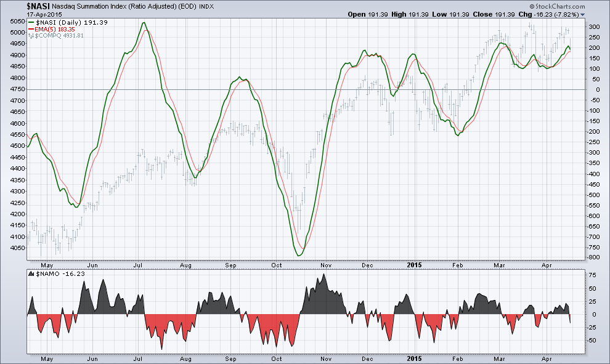Select the 'Nasdaq Summation Index (Ratio Adjusted) (EOD)' title
610x364 pixels.
click(x=124, y=7)
